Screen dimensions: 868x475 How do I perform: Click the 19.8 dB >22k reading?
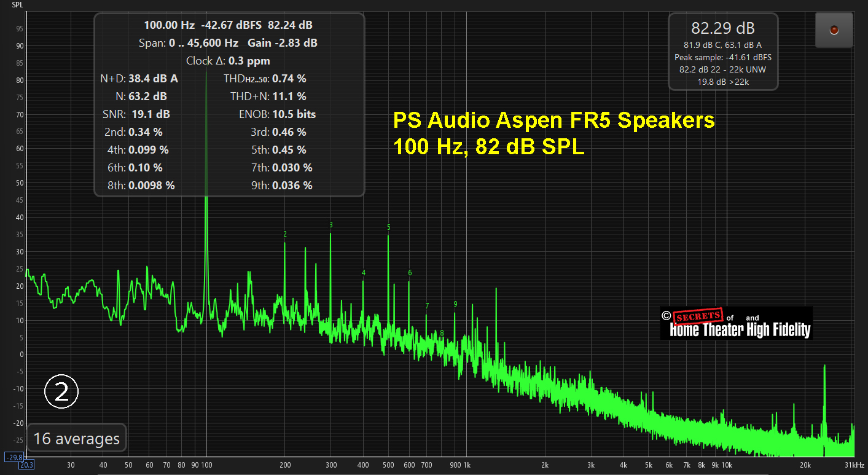pyautogui.click(x=723, y=82)
